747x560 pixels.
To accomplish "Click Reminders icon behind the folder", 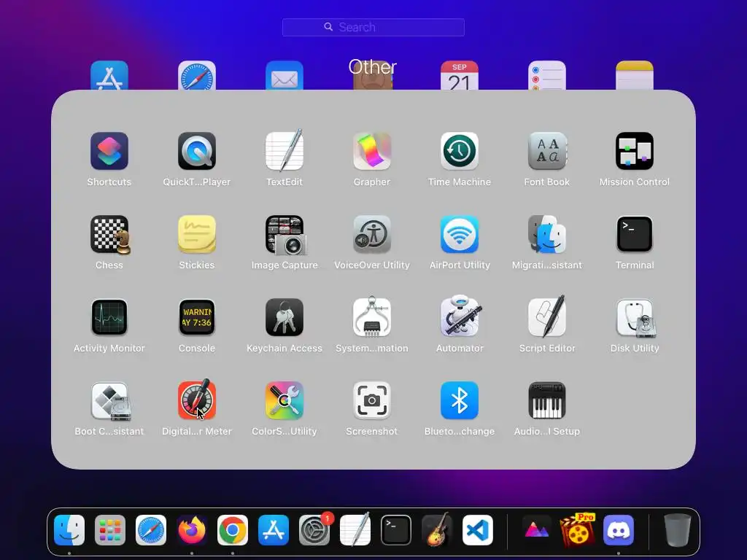I will click(547, 75).
